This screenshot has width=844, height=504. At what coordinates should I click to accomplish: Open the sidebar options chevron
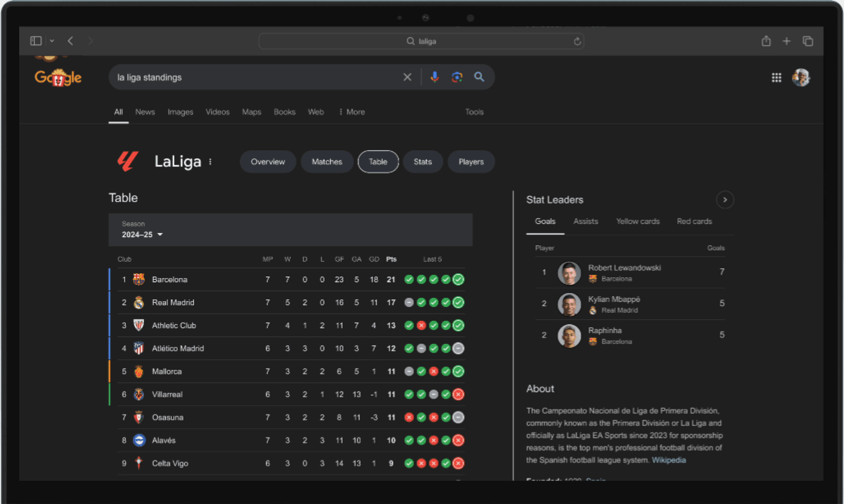point(52,41)
